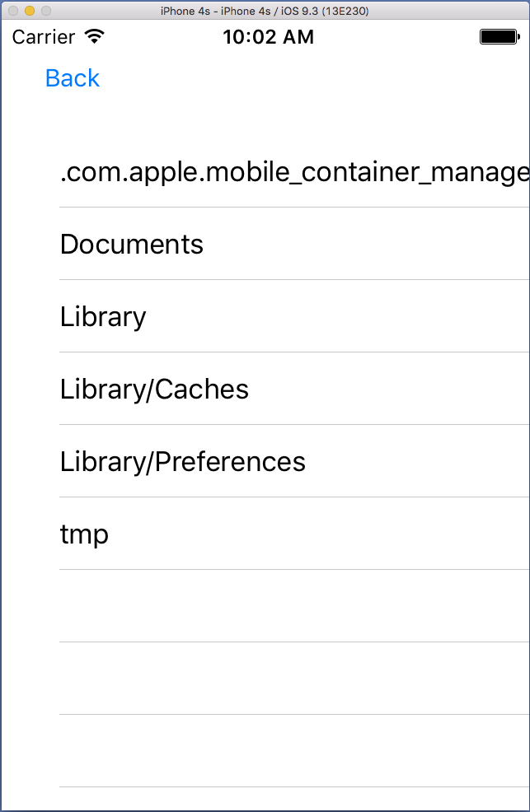Click the Carrier label in status bar

[x=43, y=37]
